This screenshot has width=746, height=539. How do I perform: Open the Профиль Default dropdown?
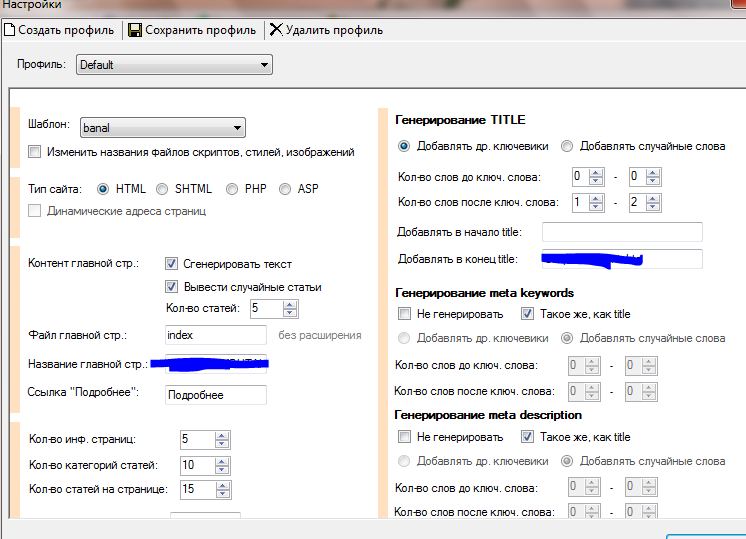click(265, 65)
